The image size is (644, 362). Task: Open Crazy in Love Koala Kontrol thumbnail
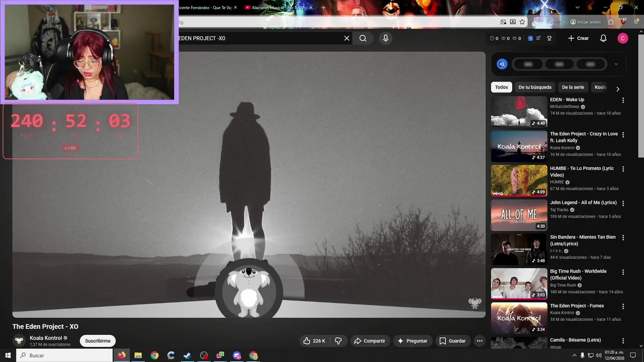click(519, 146)
